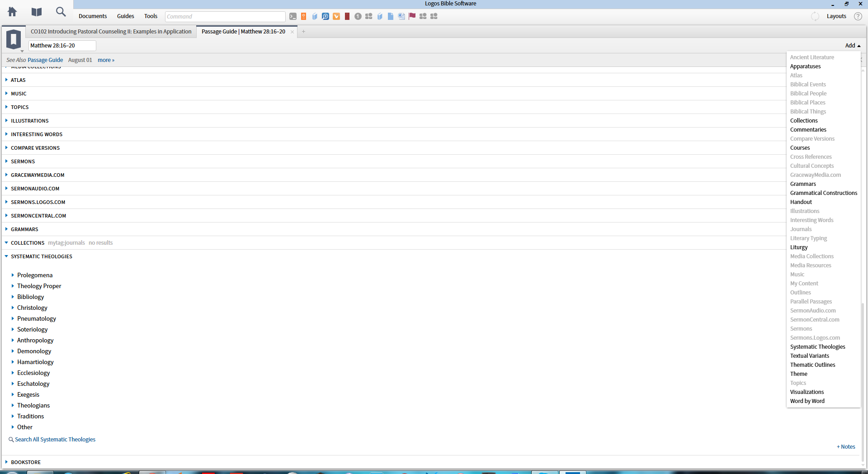
Task: Select Handout from the Add menu
Action: 801,202
